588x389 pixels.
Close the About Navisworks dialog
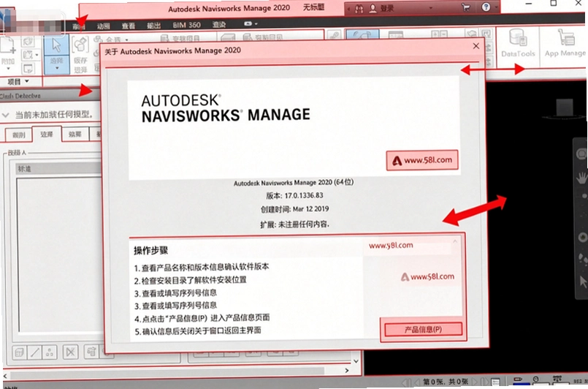[x=476, y=46]
